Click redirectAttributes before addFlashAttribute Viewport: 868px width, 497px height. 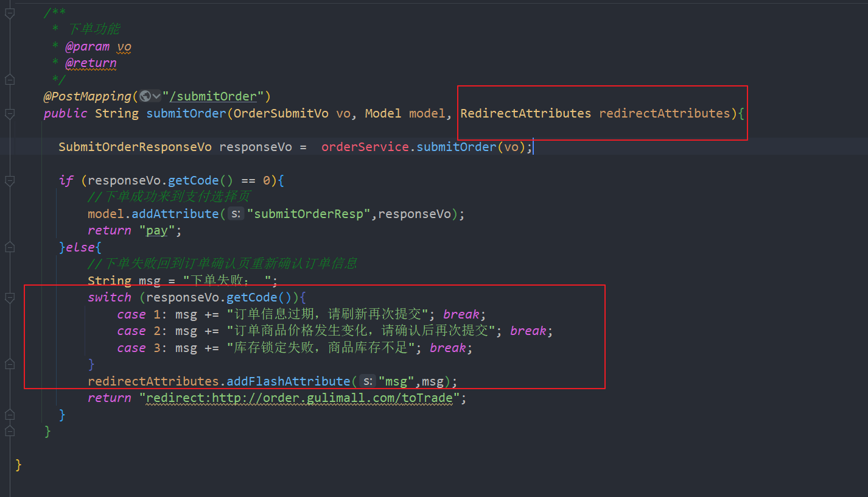[x=153, y=381]
